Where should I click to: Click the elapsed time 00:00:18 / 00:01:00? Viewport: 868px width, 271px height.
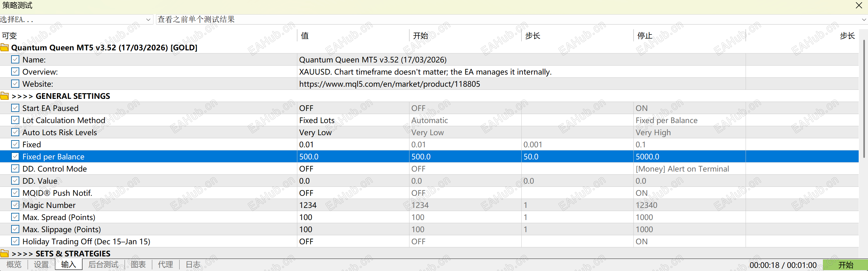point(783,265)
